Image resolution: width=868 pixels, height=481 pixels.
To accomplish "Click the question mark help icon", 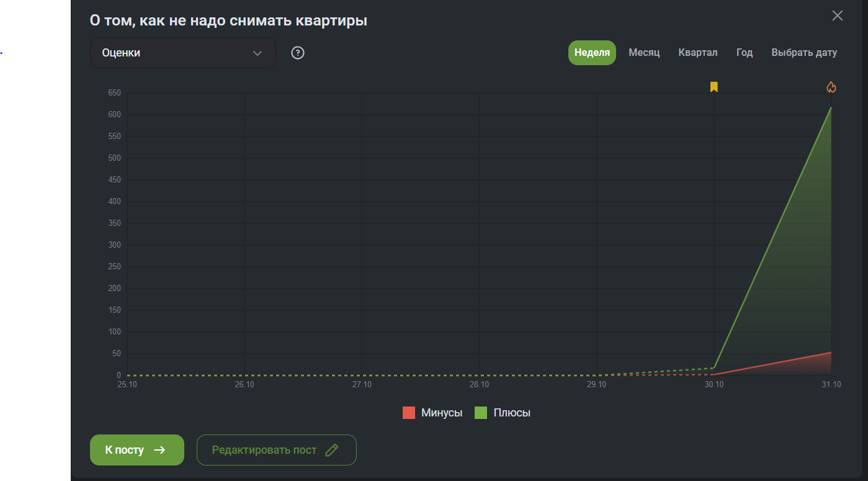I will [x=298, y=53].
